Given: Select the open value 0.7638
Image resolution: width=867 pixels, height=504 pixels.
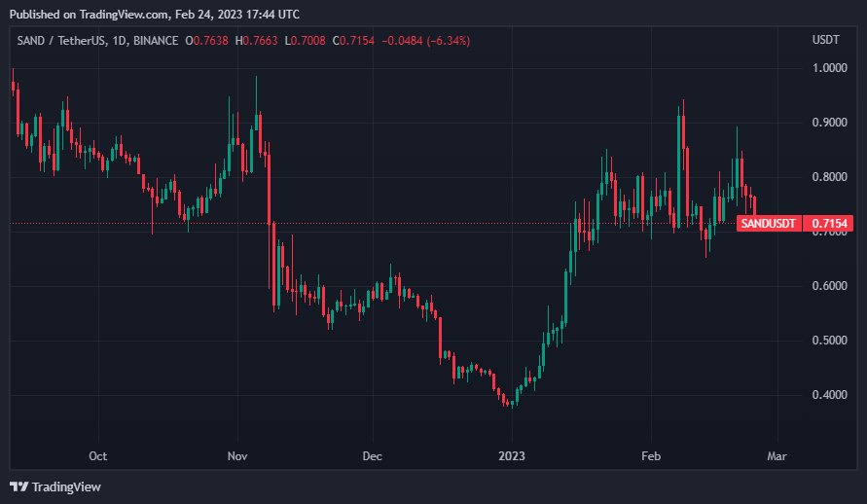Looking at the screenshot, I should coord(210,41).
